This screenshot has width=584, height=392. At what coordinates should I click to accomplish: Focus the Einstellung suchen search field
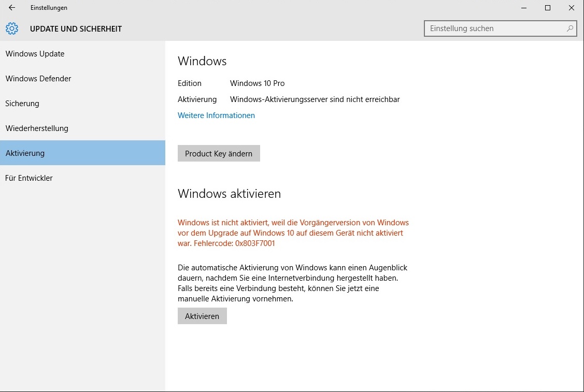click(x=500, y=28)
